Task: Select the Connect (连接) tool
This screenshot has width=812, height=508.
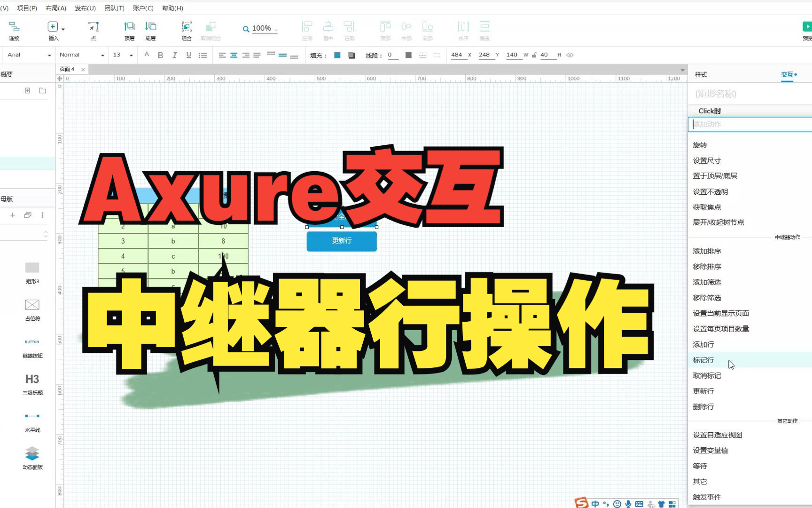Action: pyautogui.click(x=14, y=31)
